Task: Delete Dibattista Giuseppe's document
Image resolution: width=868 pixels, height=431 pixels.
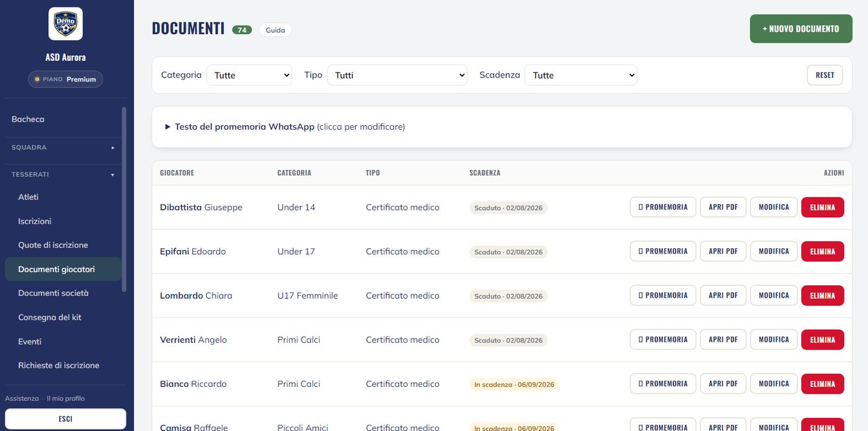Action: (823, 207)
